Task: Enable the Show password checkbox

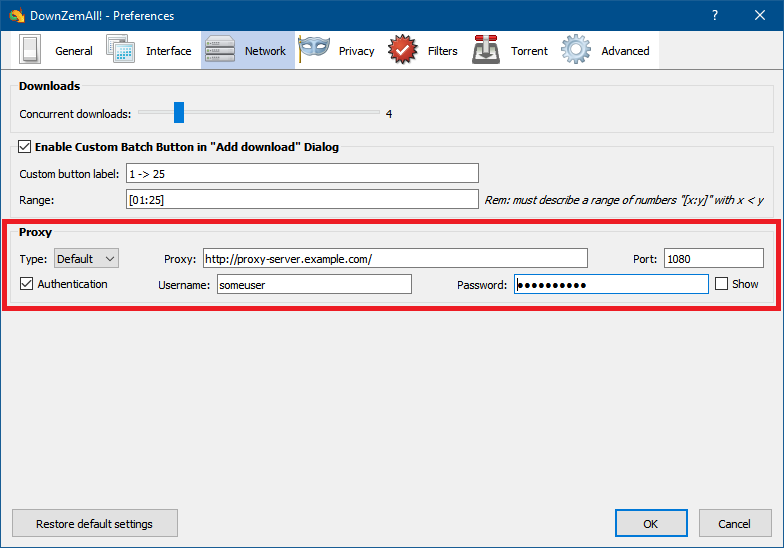Action: pos(721,284)
